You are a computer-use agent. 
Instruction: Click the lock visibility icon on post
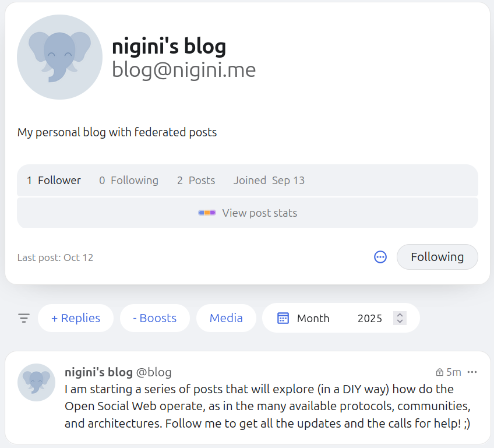click(440, 372)
